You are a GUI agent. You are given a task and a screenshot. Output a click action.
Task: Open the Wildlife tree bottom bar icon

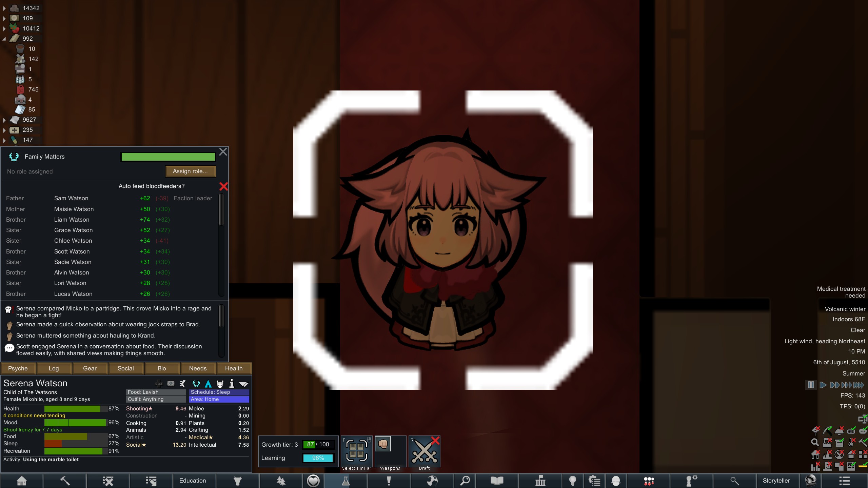point(281,481)
